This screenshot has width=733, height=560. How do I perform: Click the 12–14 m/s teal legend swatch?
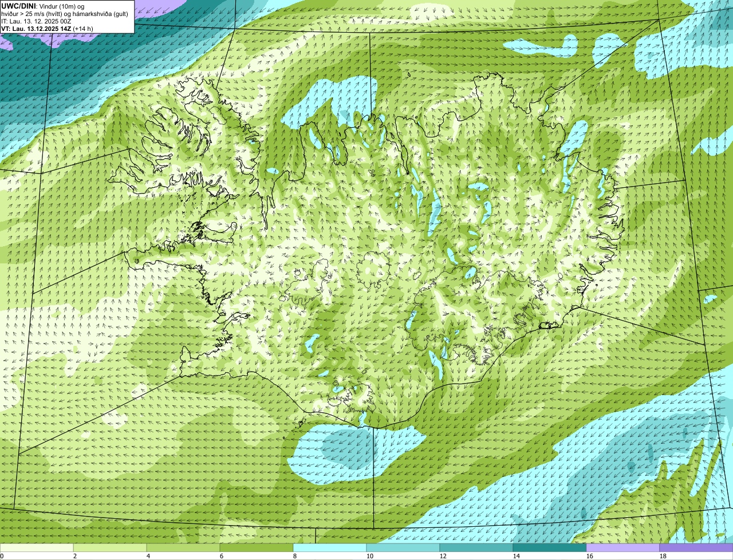(476, 547)
